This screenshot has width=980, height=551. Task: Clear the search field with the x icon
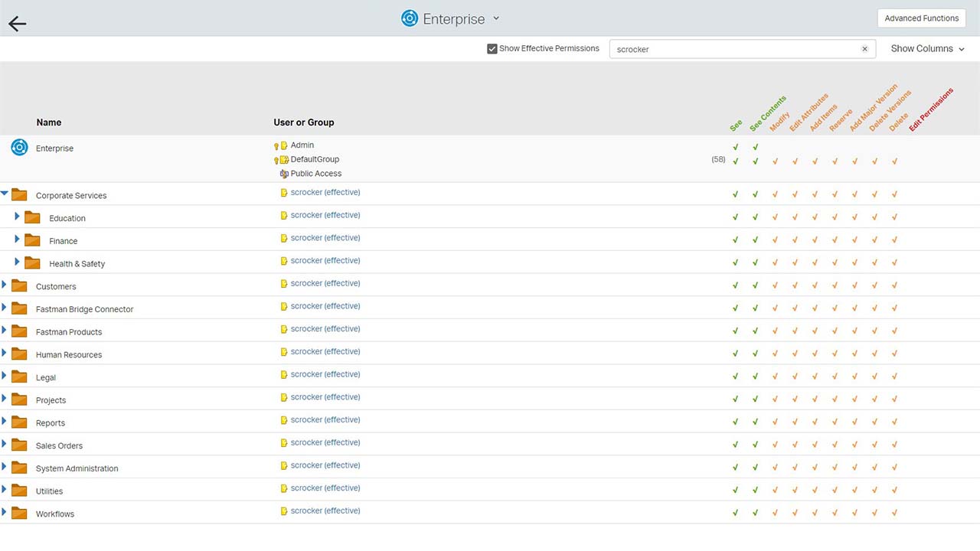click(x=864, y=49)
